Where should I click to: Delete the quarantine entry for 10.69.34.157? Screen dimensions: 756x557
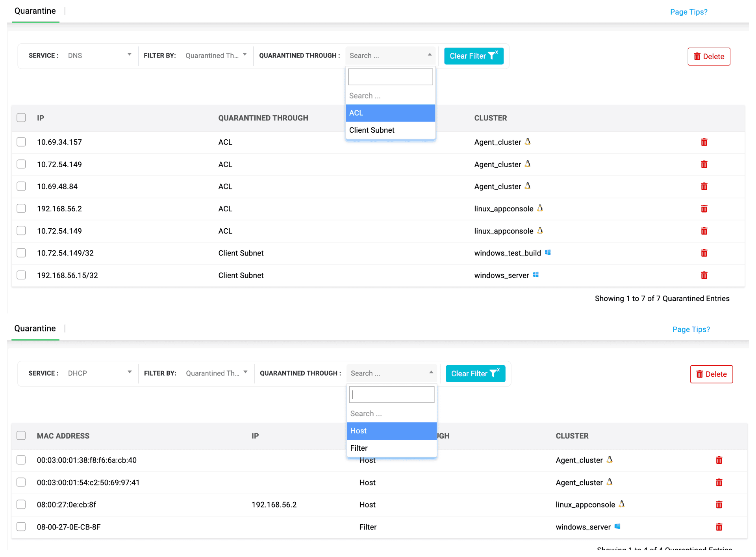pos(704,142)
